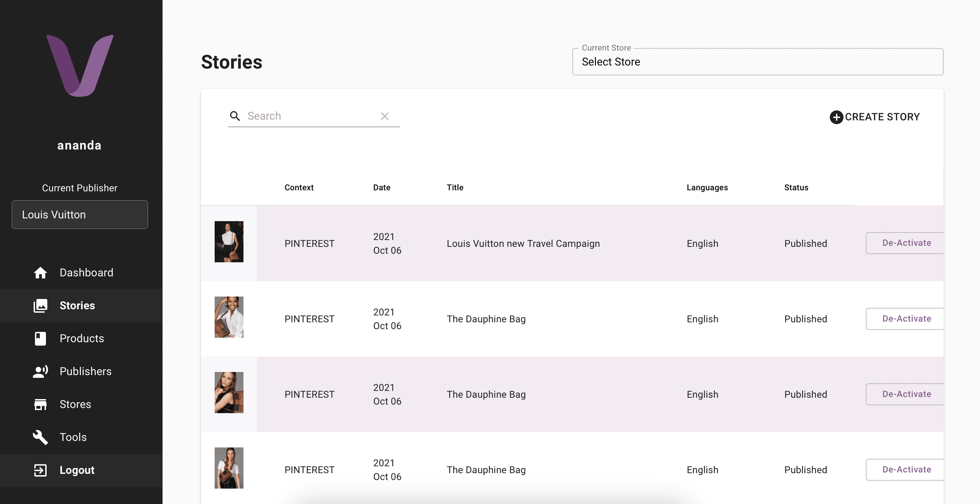The image size is (980, 504).
Task: Open Products via its book icon
Action: click(x=40, y=338)
